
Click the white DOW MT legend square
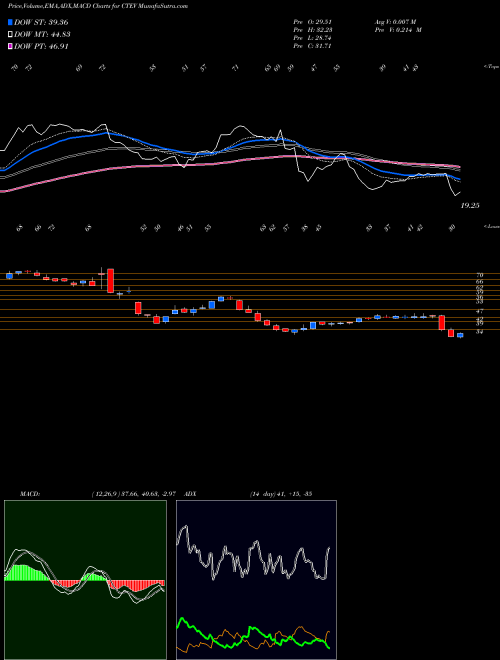point(10,35)
